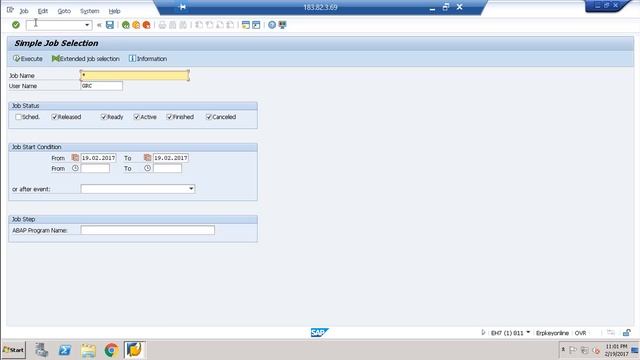Click the OVR insert mode indicator
640x360 pixels.
tap(580, 333)
